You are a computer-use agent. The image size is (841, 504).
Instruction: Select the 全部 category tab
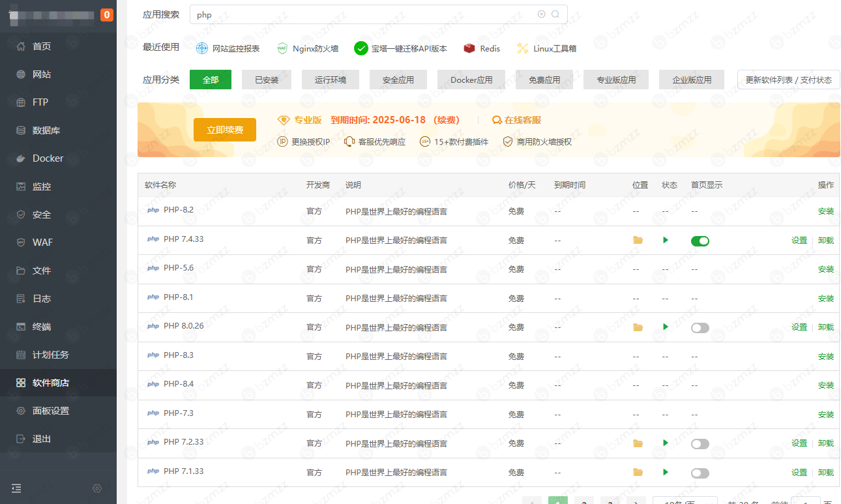tap(211, 80)
